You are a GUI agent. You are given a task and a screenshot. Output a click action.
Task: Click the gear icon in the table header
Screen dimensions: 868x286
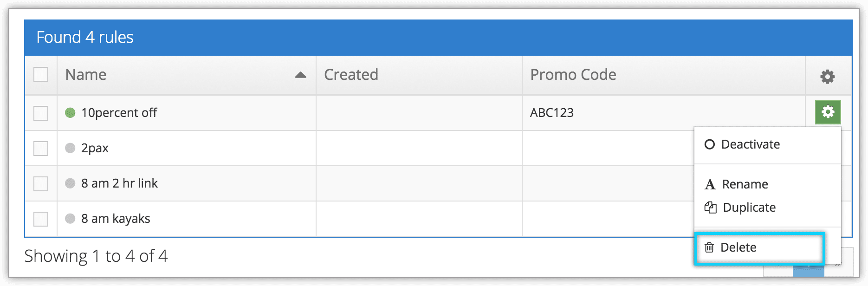(x=827, y=76)
